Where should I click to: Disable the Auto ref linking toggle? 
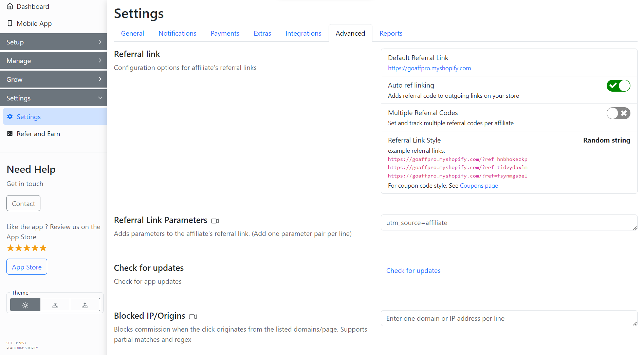(618, 86)
